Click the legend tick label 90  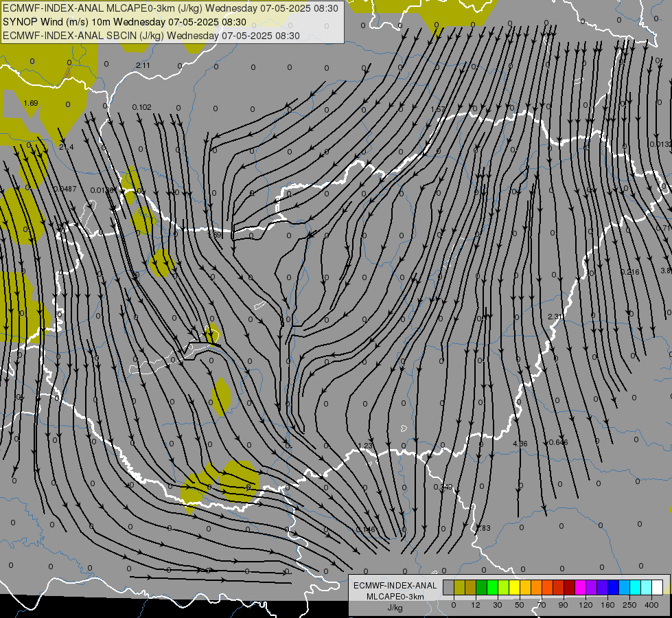click(563, 605)
